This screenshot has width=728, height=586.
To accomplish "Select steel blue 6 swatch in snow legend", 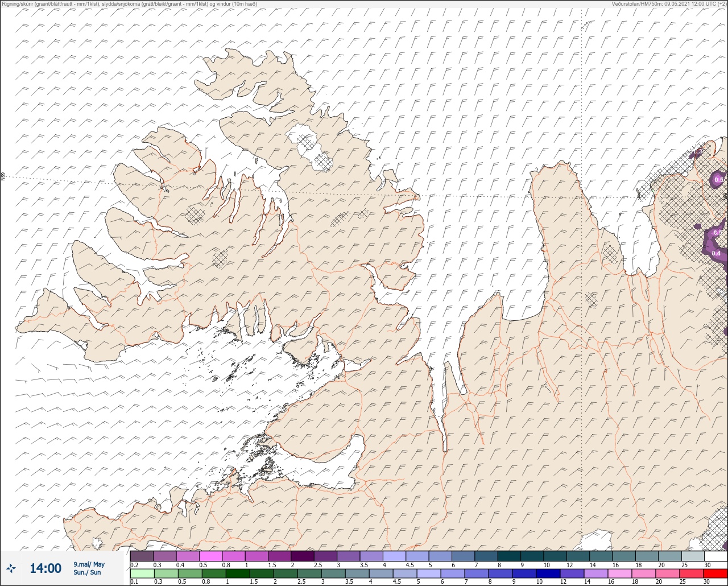I will click(x=464, y=556).
